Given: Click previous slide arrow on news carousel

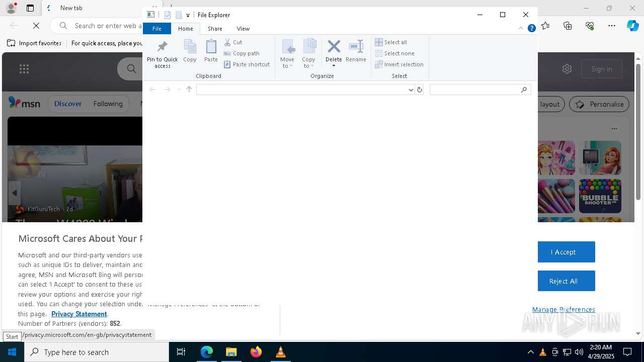Looking at the screenshot, I should click(x=15, y=193).
